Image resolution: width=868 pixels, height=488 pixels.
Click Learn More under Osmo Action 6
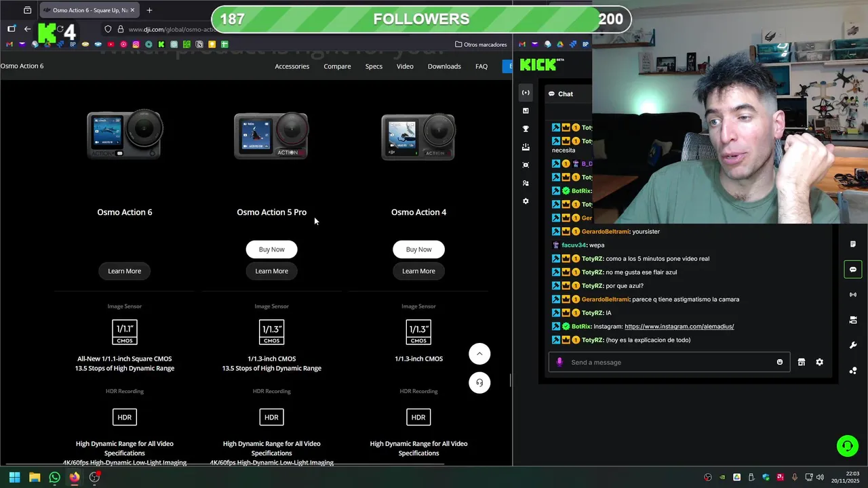(125, 271)
